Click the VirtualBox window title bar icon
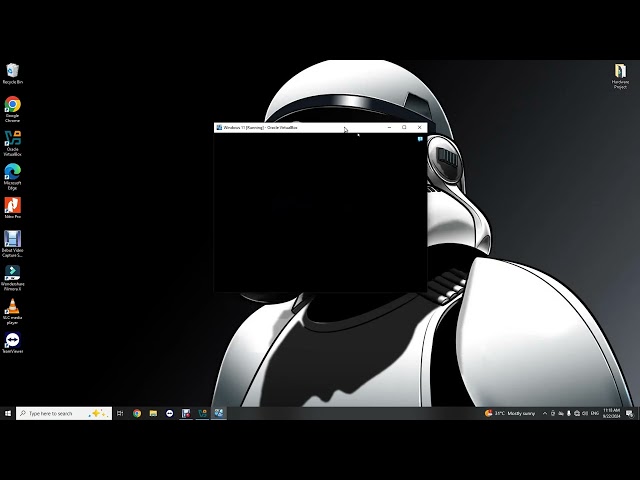 click(219, 127)
